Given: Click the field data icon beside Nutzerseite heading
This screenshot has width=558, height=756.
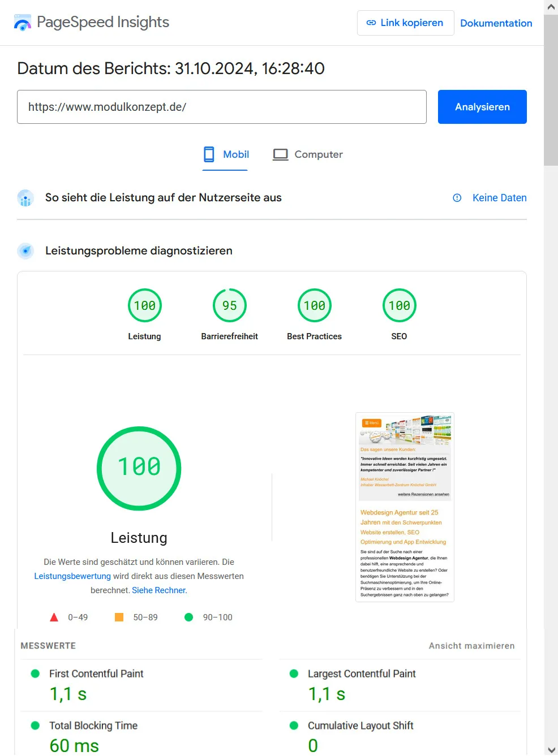Looking at the screenshot, I should [x=25, y=198].
